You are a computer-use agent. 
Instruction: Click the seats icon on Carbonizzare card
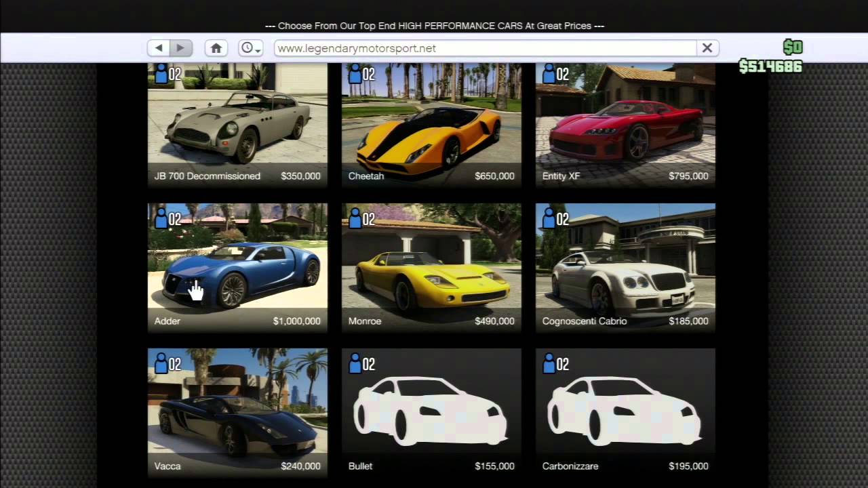[549, 363]
